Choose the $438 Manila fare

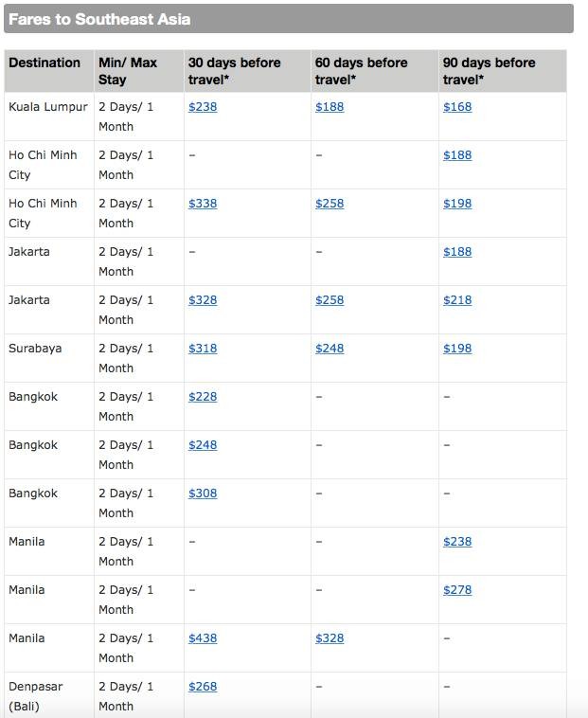pos(203,638)
